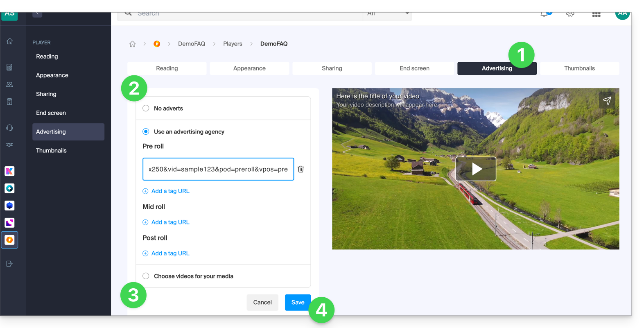Open the blue cube app icon
644x328 pixels.
point(9,206)
